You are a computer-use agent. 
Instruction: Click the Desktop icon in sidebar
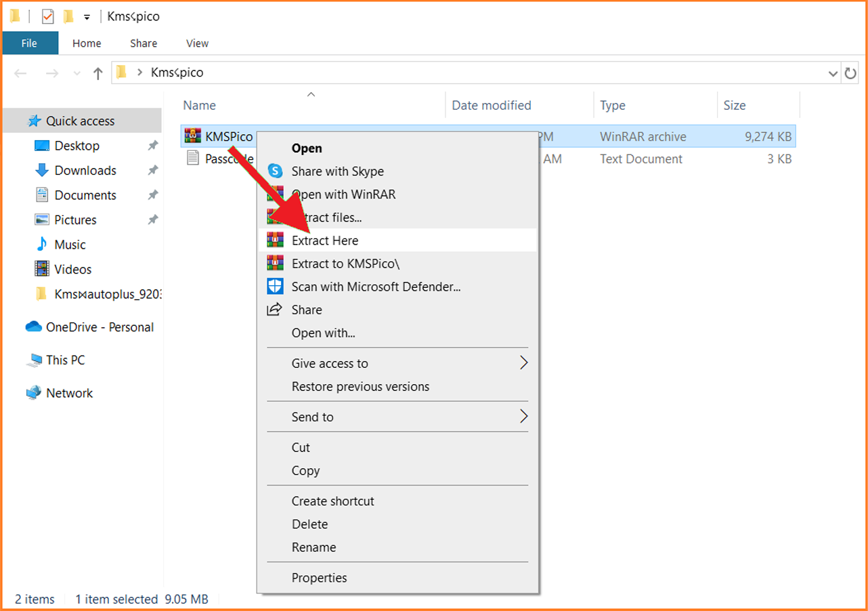pos(42,146)
